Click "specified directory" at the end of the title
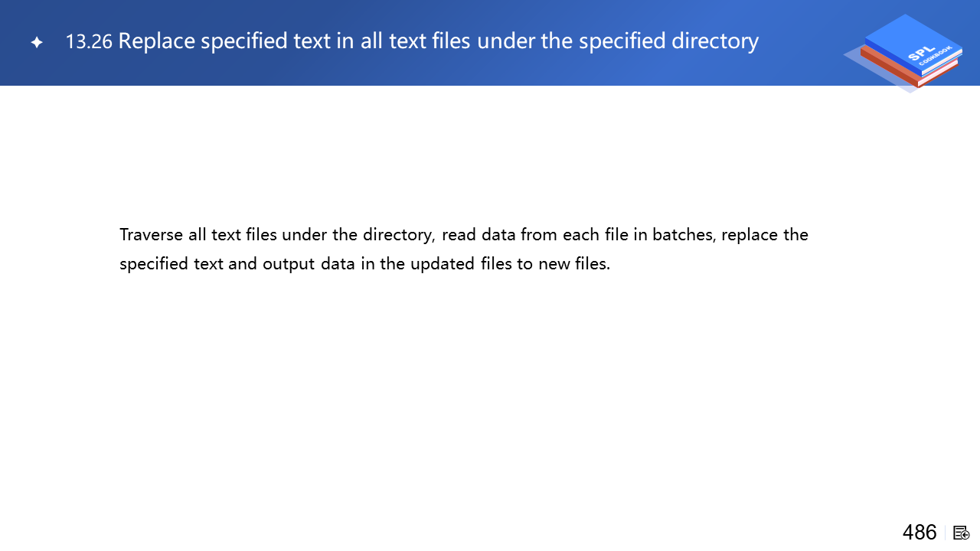The width and height of the screenshot is (980, 551). [x=668, y=41]
